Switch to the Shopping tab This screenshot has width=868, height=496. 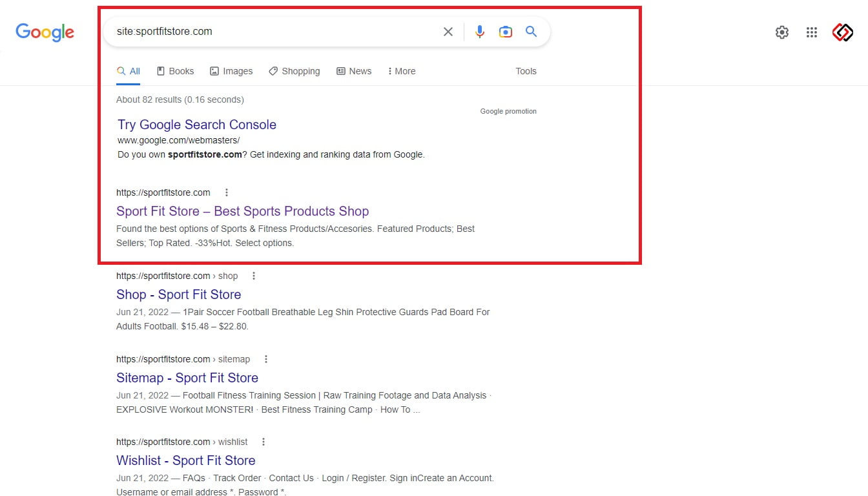coord(294,71)
